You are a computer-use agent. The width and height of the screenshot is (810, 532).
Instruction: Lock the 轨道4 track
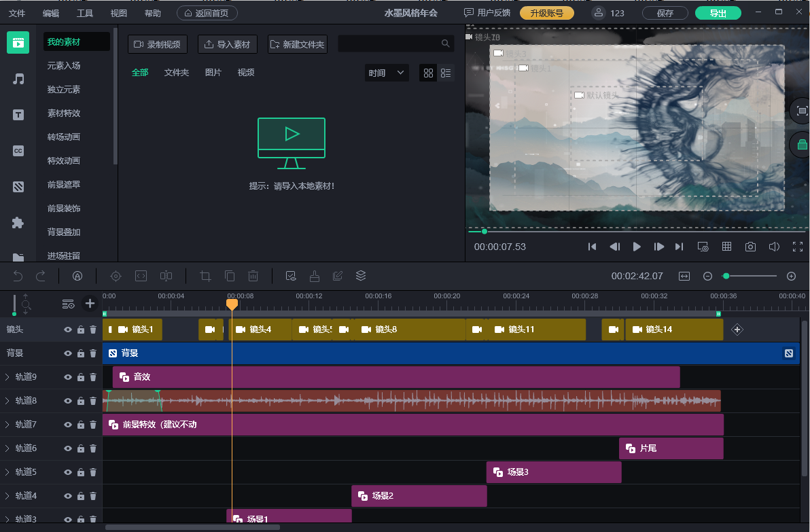(81, 496)
